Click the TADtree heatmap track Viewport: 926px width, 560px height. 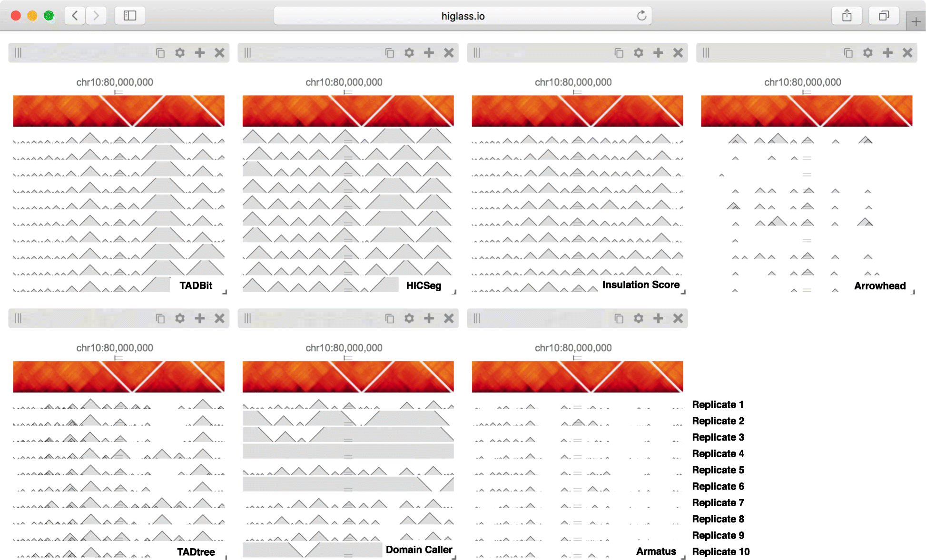(119, 376)
